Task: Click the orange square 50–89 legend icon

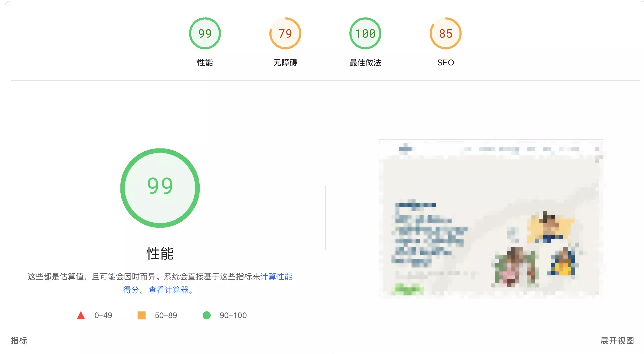Action: click(142, 315)
